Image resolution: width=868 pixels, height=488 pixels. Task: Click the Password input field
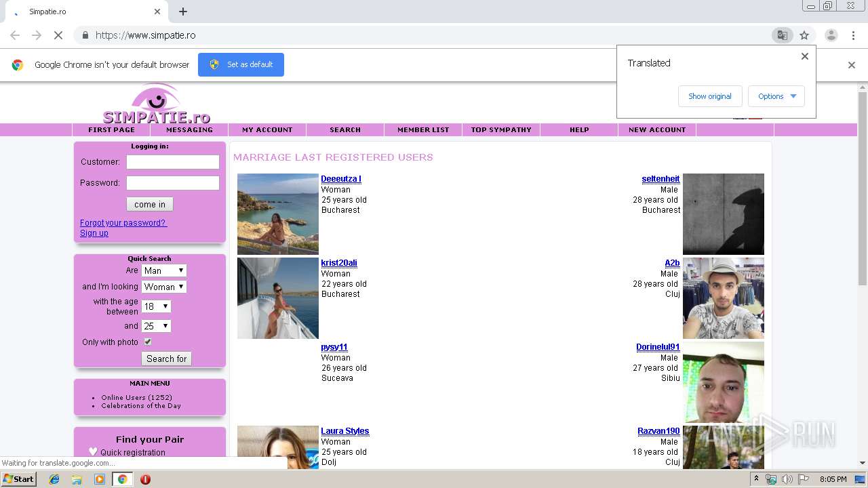(x=173, y=183)
